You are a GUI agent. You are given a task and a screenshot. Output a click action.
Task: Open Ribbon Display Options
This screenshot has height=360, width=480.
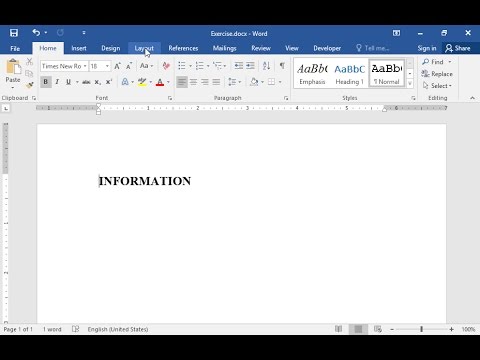pos(396,33)
